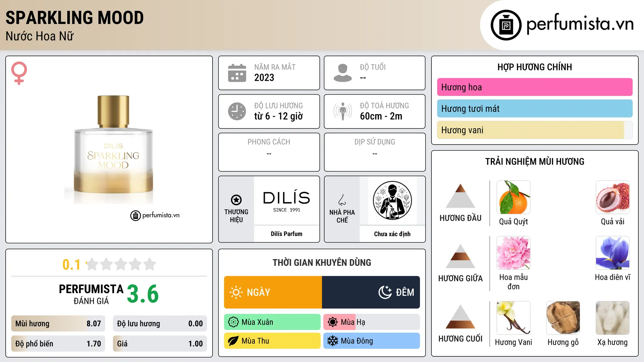Select the pink Hương hoa accord bar

[535, 87]
